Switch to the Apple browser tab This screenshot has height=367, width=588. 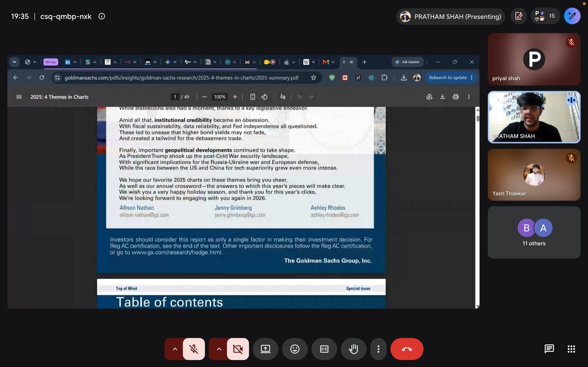[290, 62]
